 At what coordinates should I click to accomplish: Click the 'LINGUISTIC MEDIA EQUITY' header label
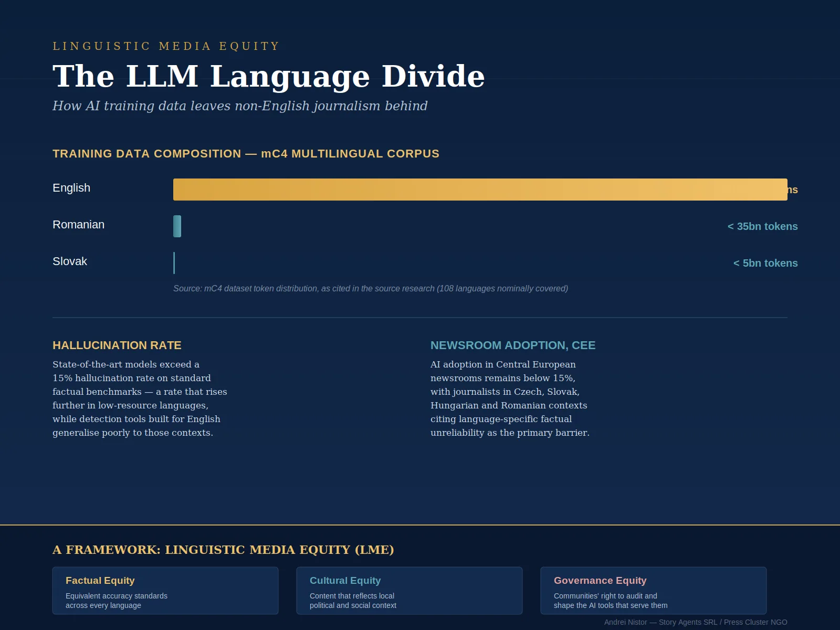click(166, 46)
